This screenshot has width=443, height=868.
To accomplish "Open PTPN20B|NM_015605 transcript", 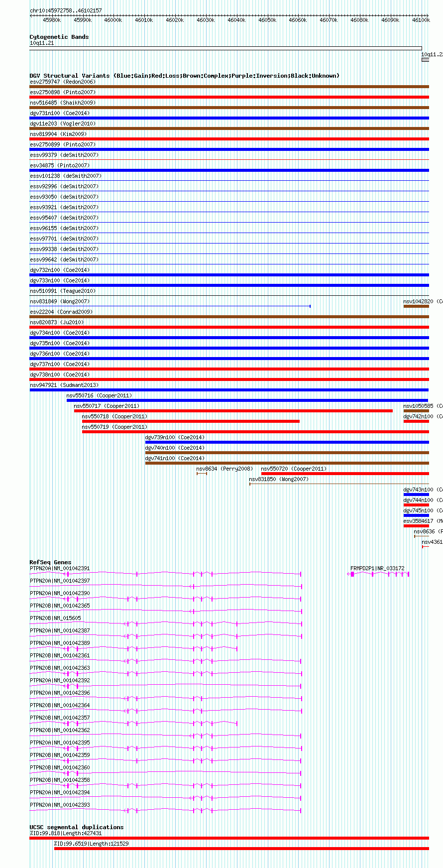I will (55, 618).
